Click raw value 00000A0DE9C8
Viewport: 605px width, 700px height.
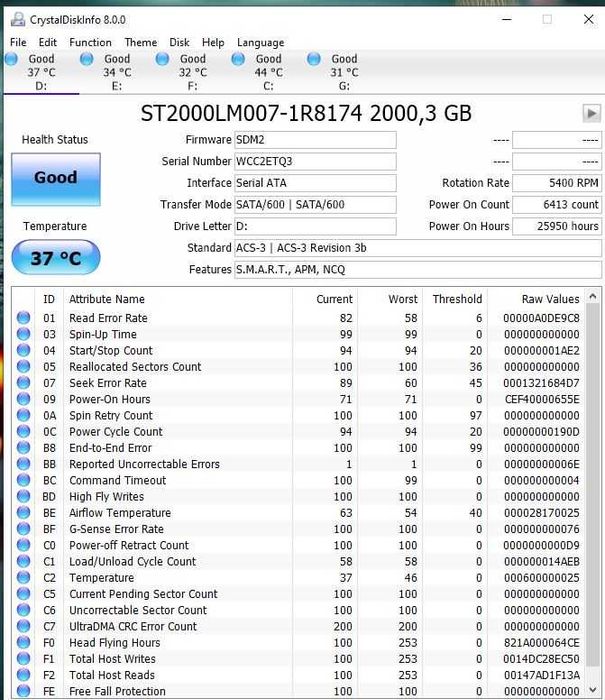tap(541, 318)
